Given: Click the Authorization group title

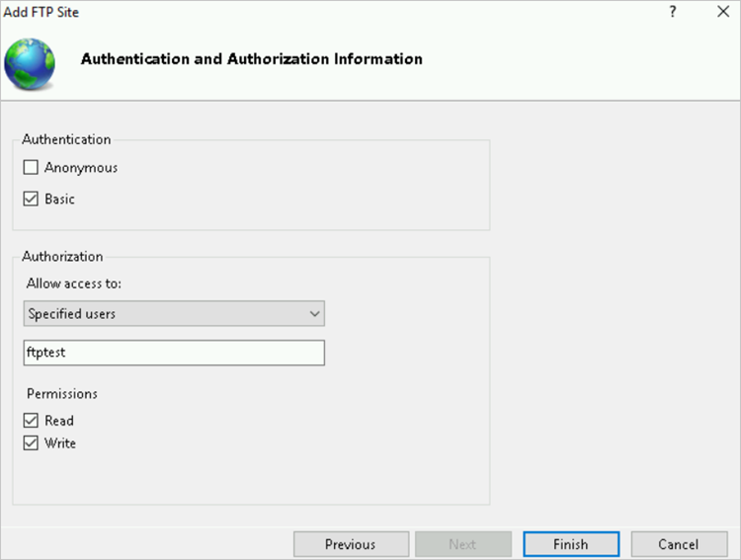Looking at the screenshot, I should (62, 256).
